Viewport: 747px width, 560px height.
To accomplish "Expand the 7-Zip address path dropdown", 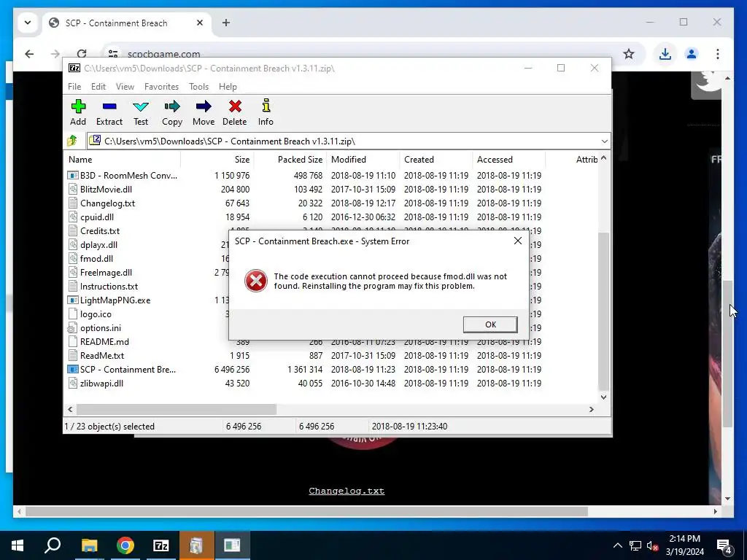I will [604, 141].
